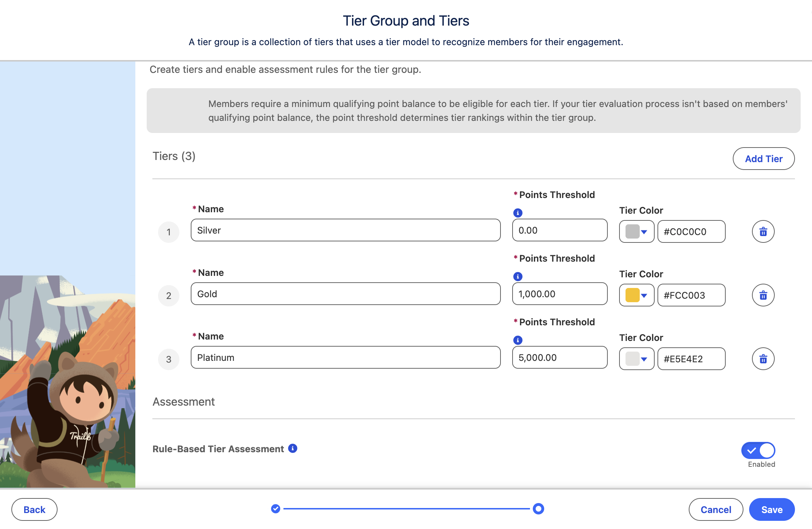Click the Tiers (3) section heading

click(174, 156)
